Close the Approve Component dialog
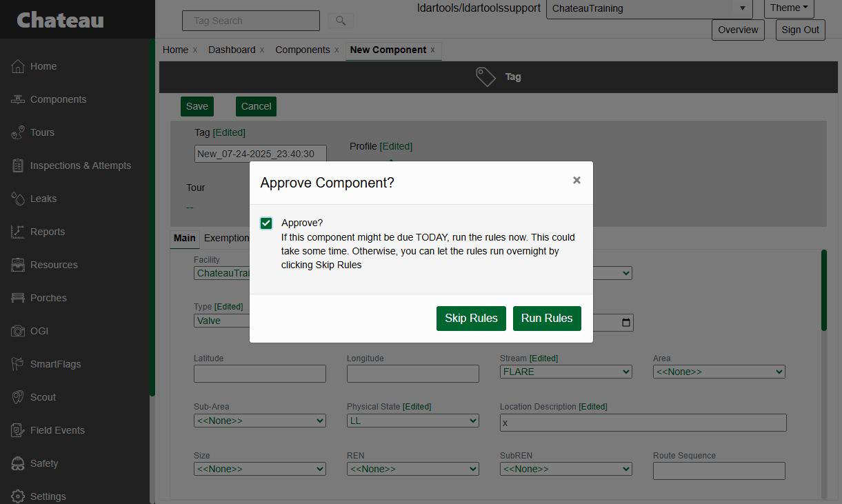842x504 pixels. 577,180
